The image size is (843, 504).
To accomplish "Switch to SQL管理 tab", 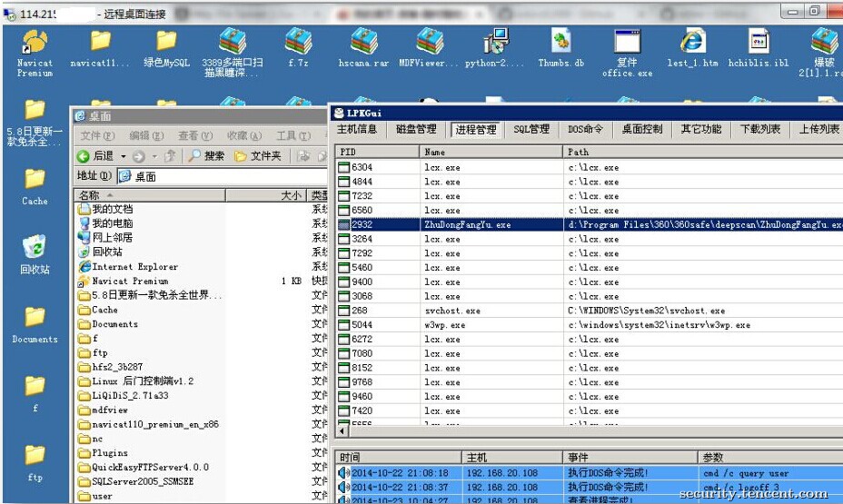I will (x=531, y=129).
